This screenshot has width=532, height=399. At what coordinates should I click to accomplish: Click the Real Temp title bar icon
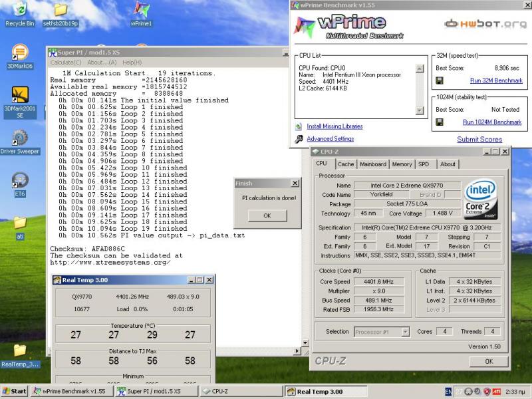click(57, 280)
